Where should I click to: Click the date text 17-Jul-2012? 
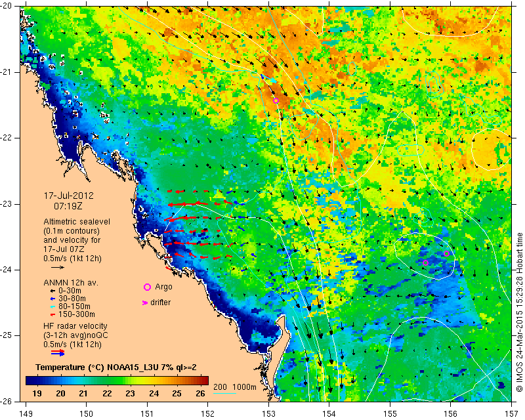(x=69, y=196)
